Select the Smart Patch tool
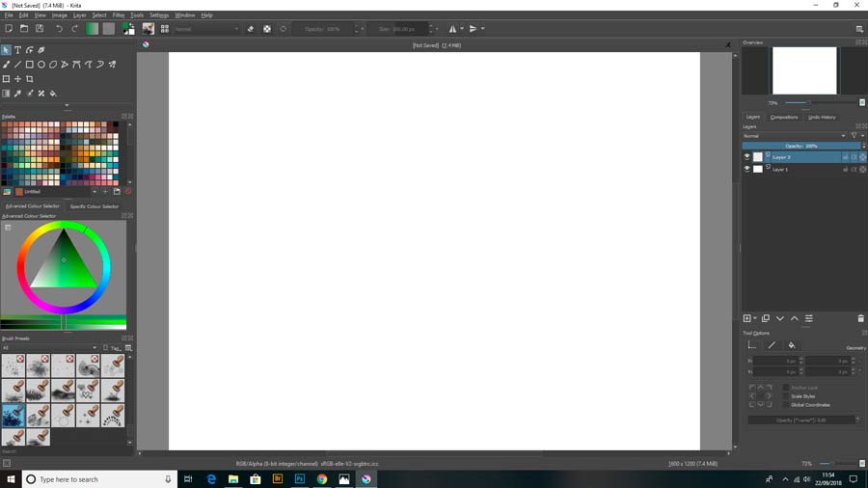The width and height of the screenshot is (868, 488). click(41, 94)
